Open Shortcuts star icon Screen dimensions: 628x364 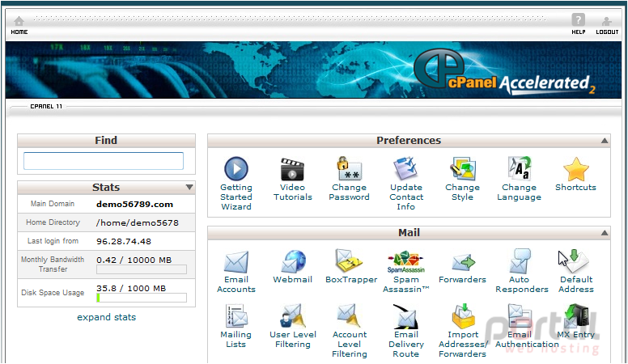pos(575,169)
